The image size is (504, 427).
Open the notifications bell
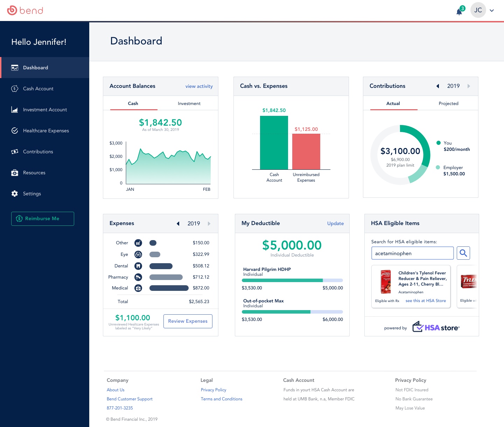(459, 12)
